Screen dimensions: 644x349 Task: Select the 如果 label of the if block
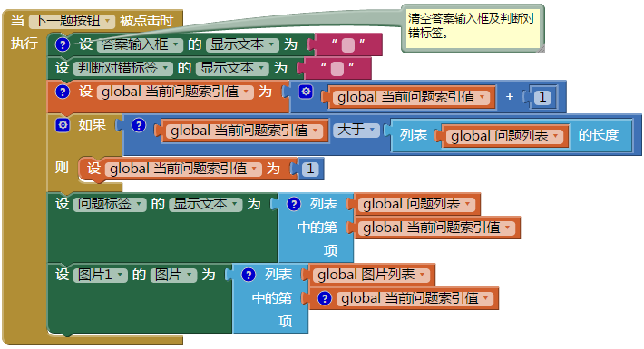coord(92,125)
